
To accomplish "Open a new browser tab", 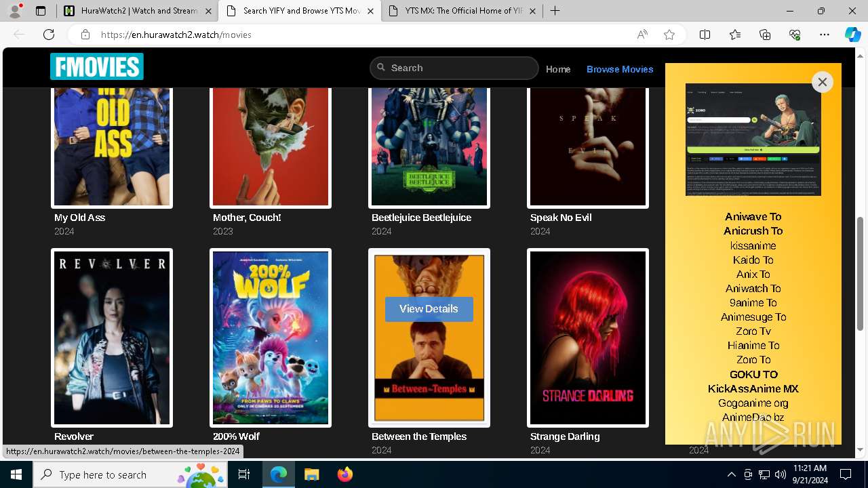I will 555,11.
